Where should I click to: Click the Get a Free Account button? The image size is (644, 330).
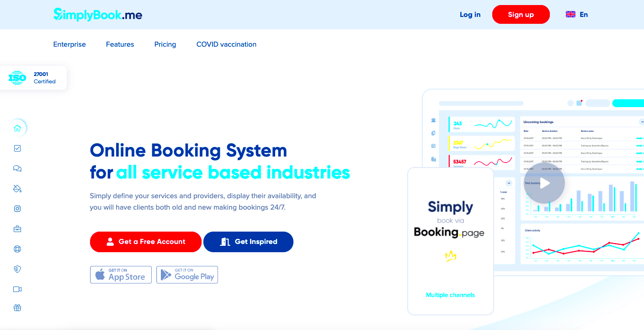point(145,242)
